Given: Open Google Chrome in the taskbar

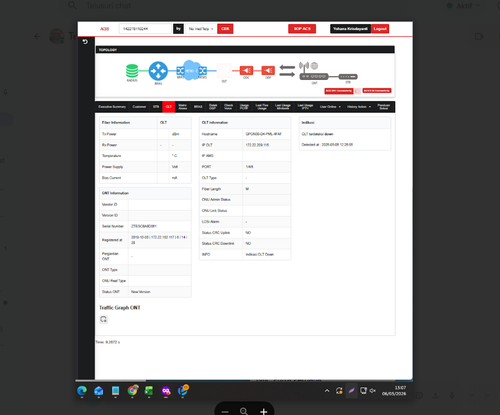Looking at the screenshot, I should point(133,390).
